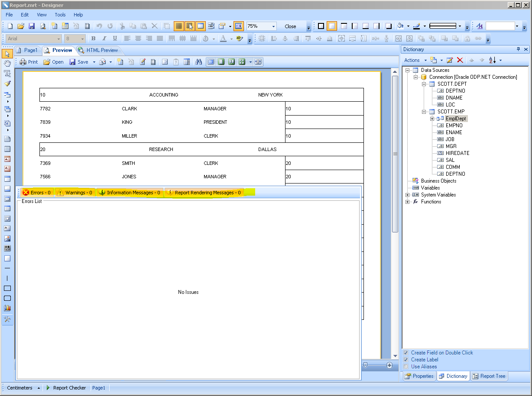Click the text color A icon

[223, 39]
